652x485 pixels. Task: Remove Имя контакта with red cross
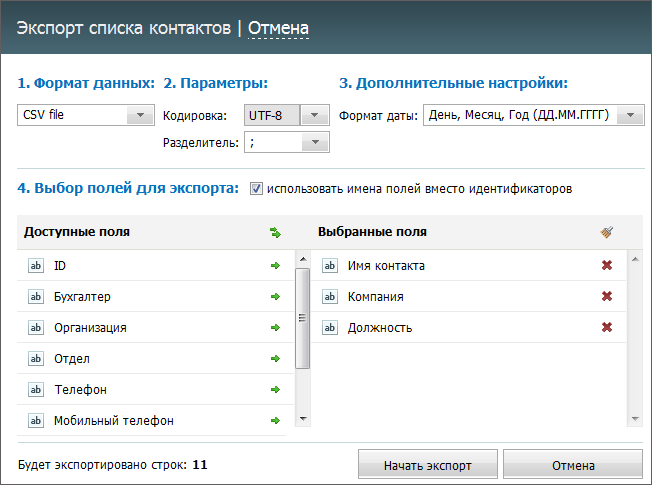[607, 265]
